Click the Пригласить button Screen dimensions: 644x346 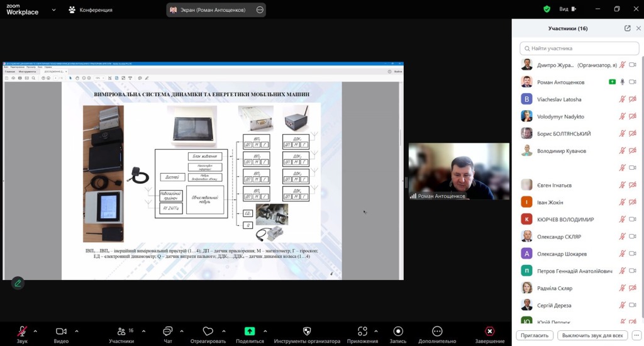point(535,335)
